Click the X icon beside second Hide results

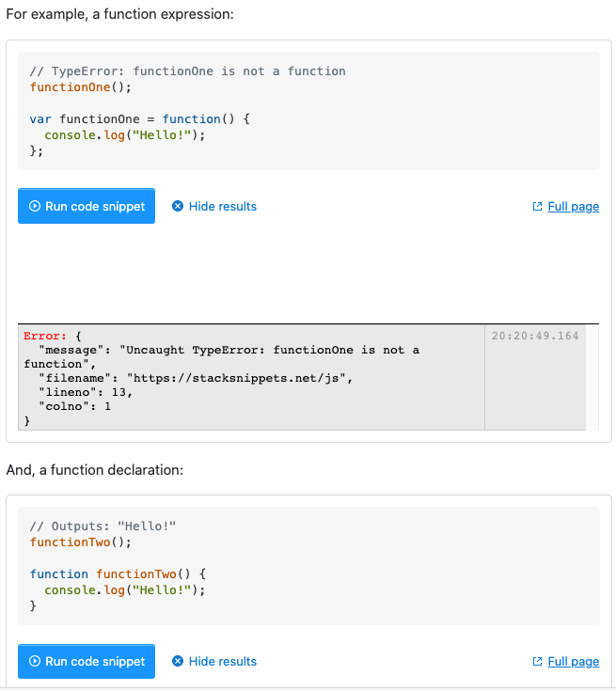coord(178,662)
